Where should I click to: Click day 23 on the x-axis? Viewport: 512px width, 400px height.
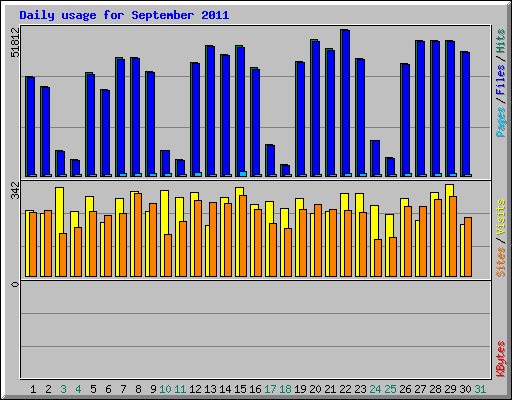[360, 389]
